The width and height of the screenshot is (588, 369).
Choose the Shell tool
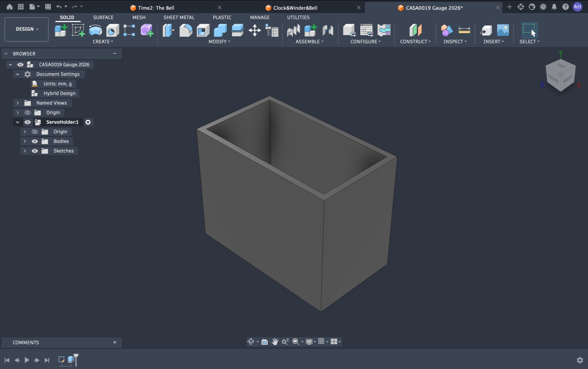pos(203,30)
